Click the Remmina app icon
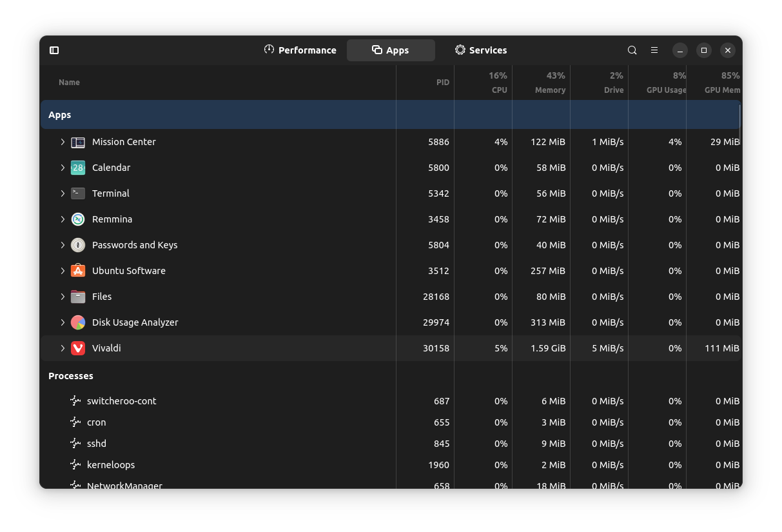Screen dimensions: 782x532 [77, 219]
